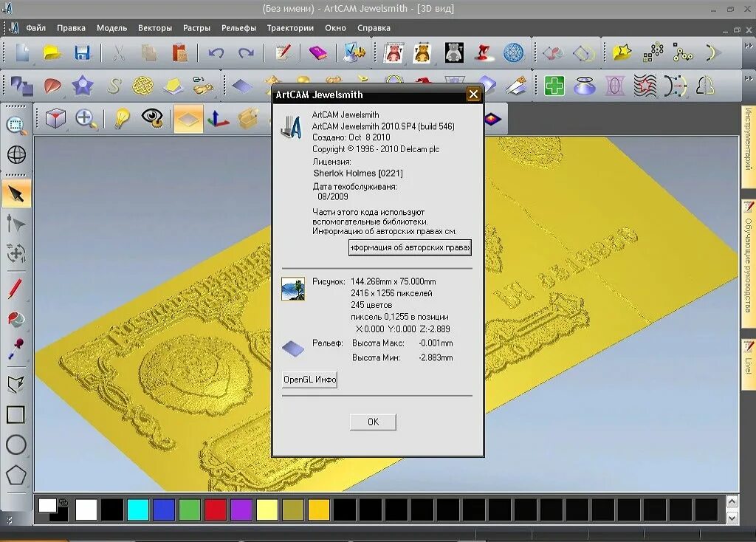Open the Окно menu

(335, 28)
